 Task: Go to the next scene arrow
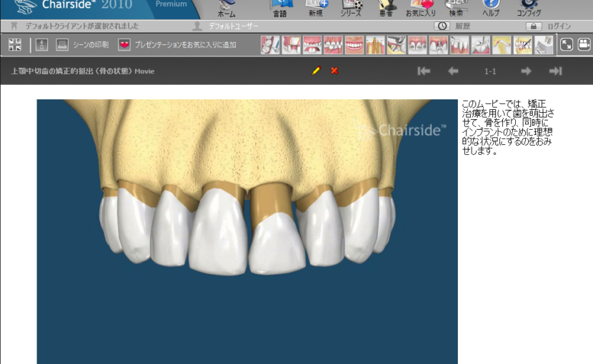click(x=526, y=71)
